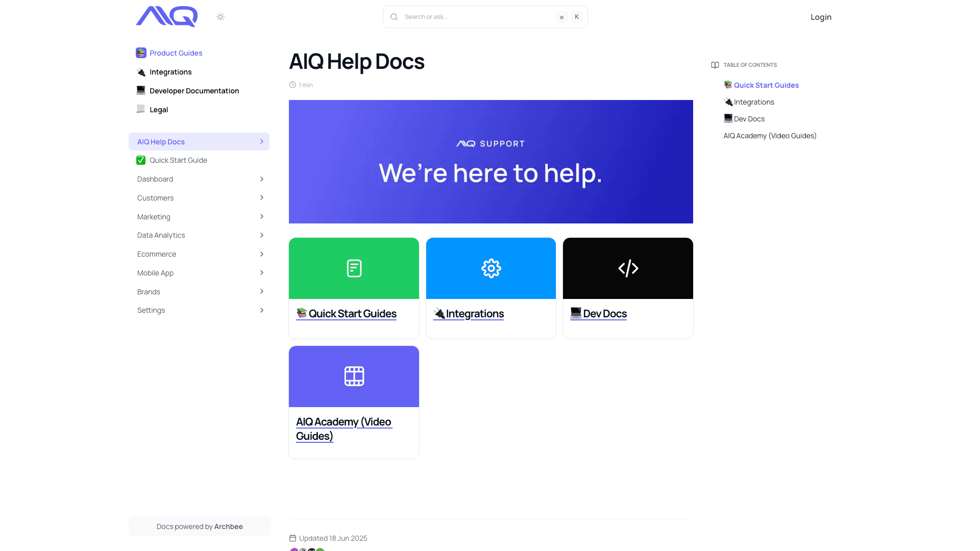Click the purple contributor avatar below Updated date
The image size is (980, 551).
coord(295,550)
